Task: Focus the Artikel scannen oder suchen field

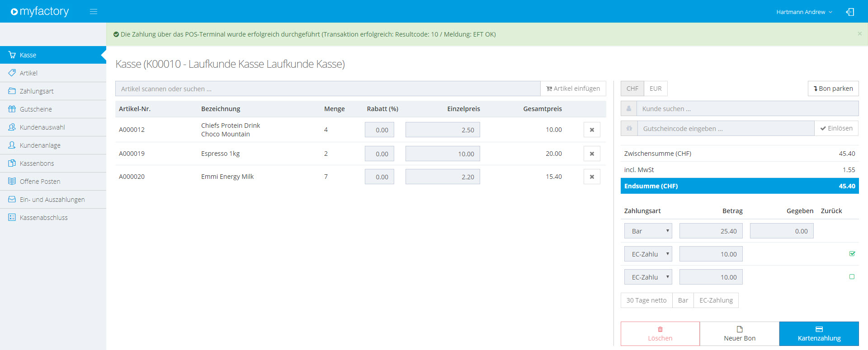Action: [328, 89]
